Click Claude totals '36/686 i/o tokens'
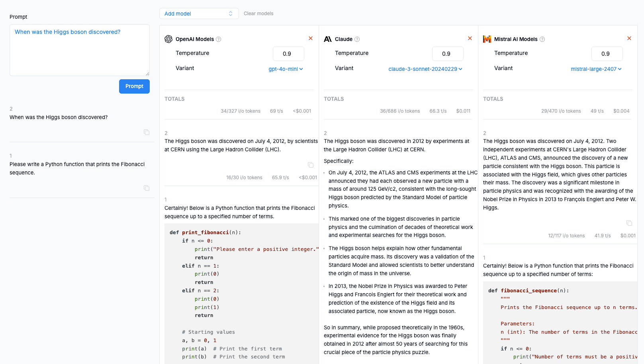 click(400, 111)
